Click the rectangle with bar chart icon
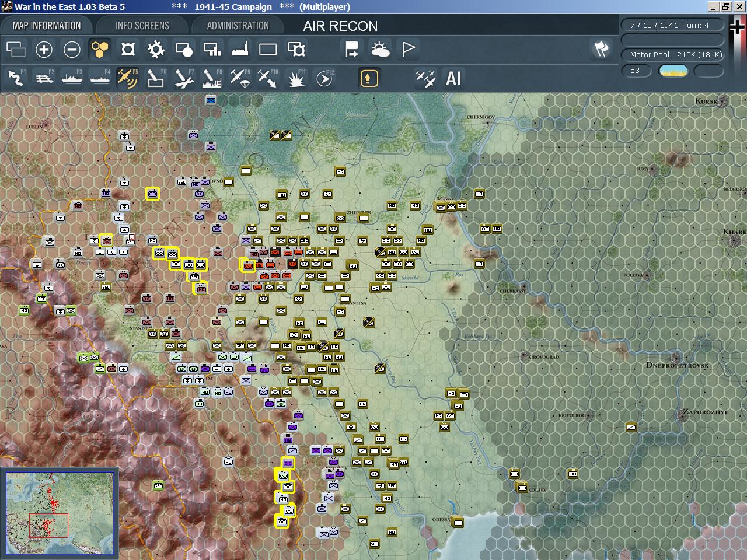Image resolution: width=747 pixels, height=560 pixels. pos(212,50)
